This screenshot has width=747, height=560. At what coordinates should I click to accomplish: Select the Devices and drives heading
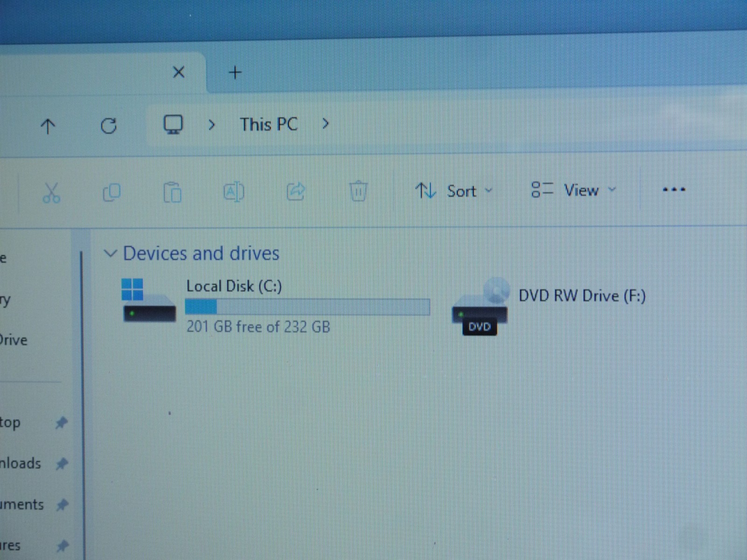coord(201,253)
